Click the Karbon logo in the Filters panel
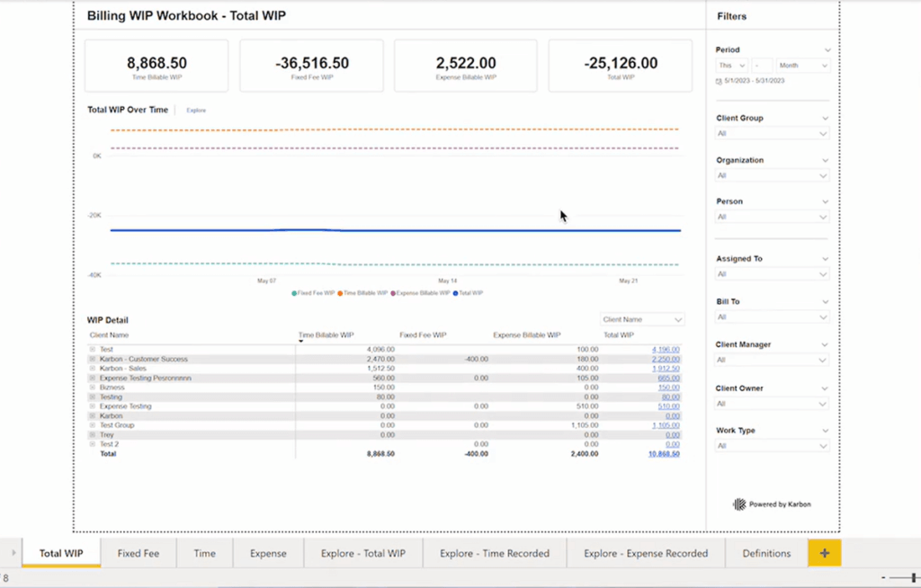Screen dimensions: 921x588 pos(739,504)
